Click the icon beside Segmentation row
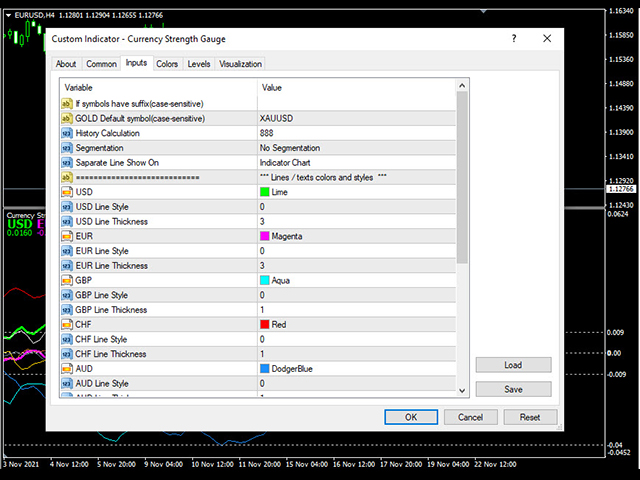Viewport: 640px width, 480px height. (67, 148)
